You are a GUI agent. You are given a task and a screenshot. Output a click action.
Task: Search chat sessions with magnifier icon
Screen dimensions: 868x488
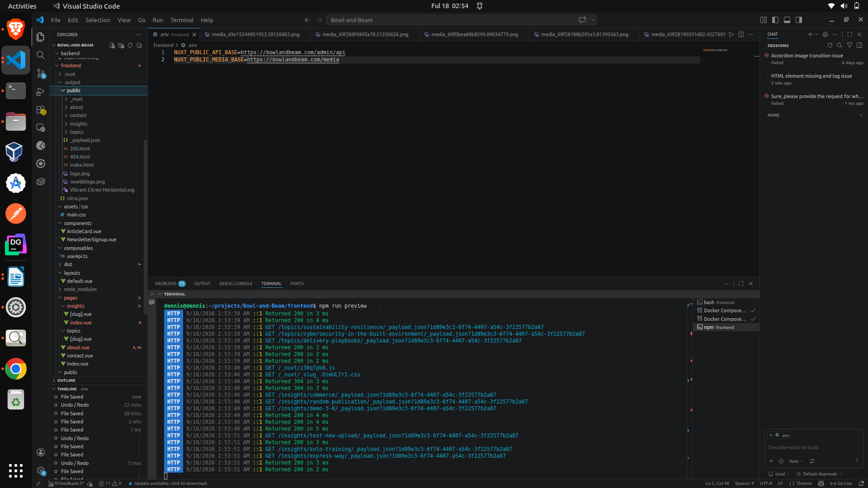click(x=840, y=45)
